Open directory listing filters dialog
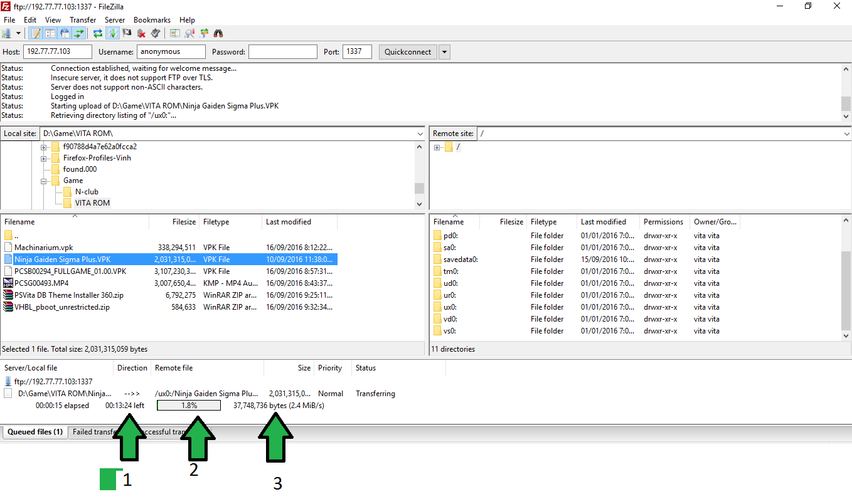This screenshot has height=504, width=852. point(175,33)
